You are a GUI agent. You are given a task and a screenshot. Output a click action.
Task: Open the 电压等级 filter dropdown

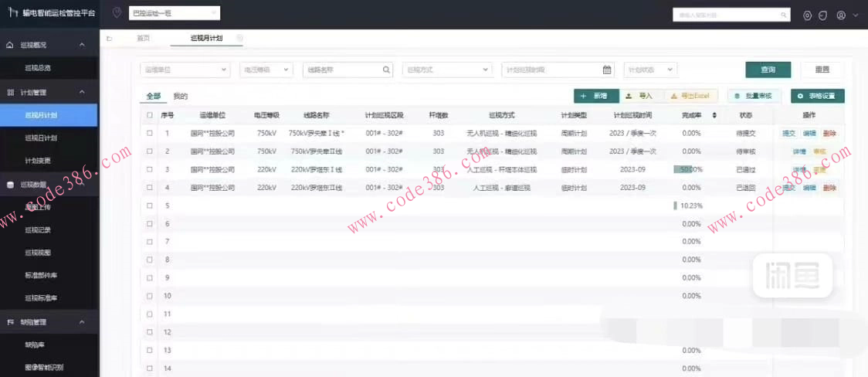pyautogui.click(x=266, y=70)
